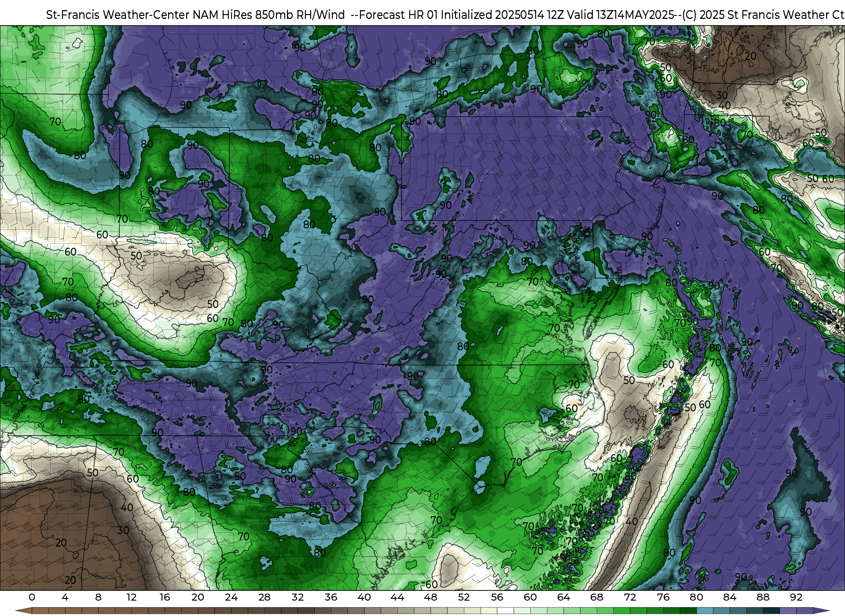This screenshot has width=845, height=616.
Task: Click the colorbar tick label '24'
Action: coord(231,597)
